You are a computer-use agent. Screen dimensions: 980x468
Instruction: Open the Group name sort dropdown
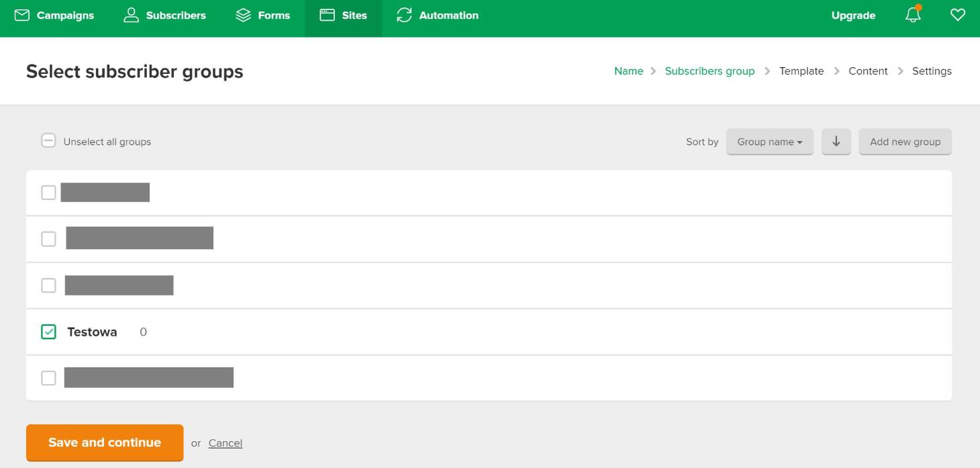point(769,142)
